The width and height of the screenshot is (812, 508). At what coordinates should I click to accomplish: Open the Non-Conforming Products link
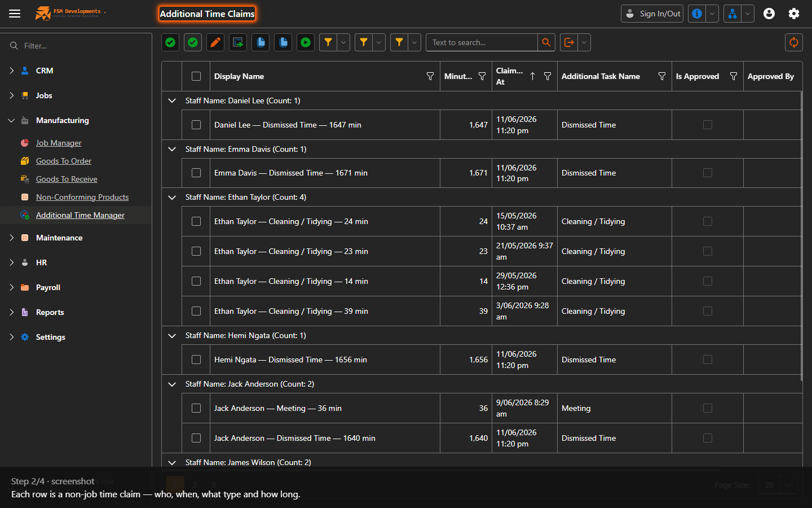tap(82, 197)
